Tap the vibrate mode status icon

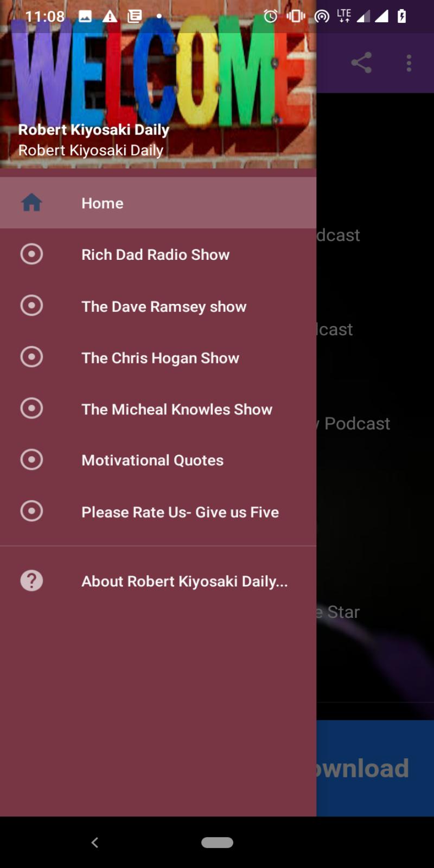pos(296,16)
